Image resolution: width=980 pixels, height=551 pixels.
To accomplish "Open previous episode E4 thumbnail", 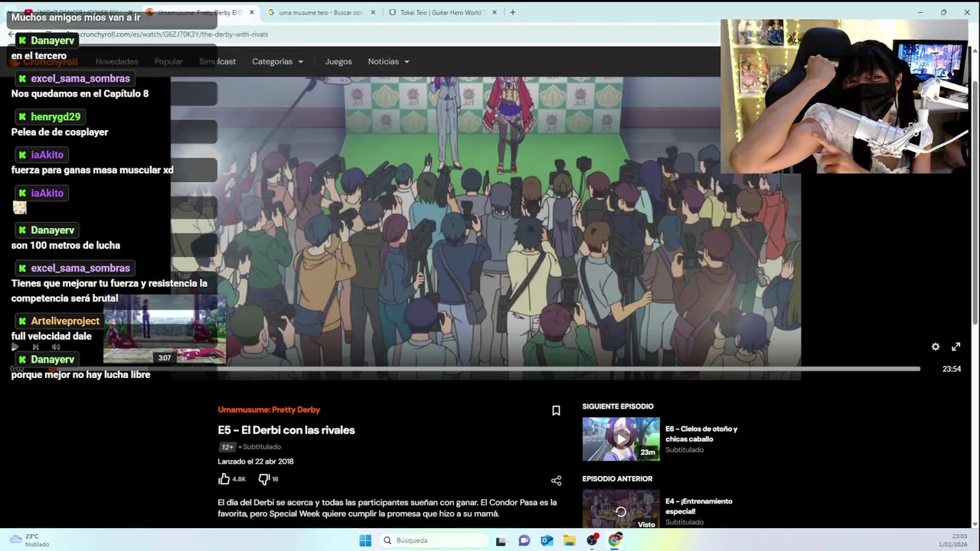I will pyautogui.click(x=621, y=509).
